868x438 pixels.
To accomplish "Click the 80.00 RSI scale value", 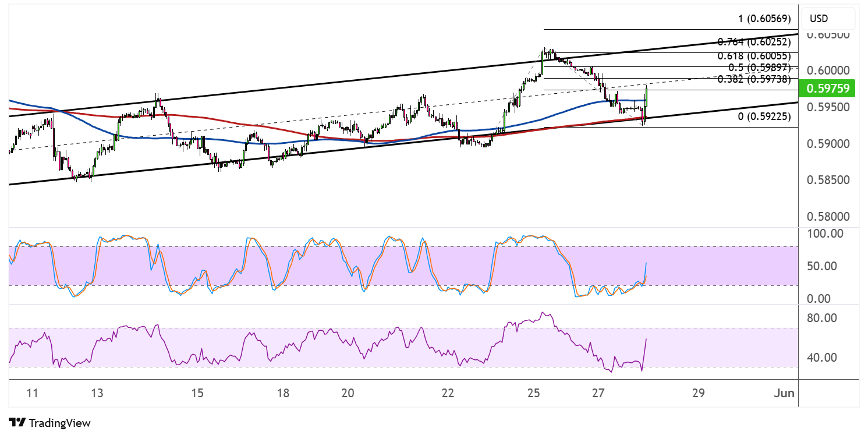I will tap(821, 318).
